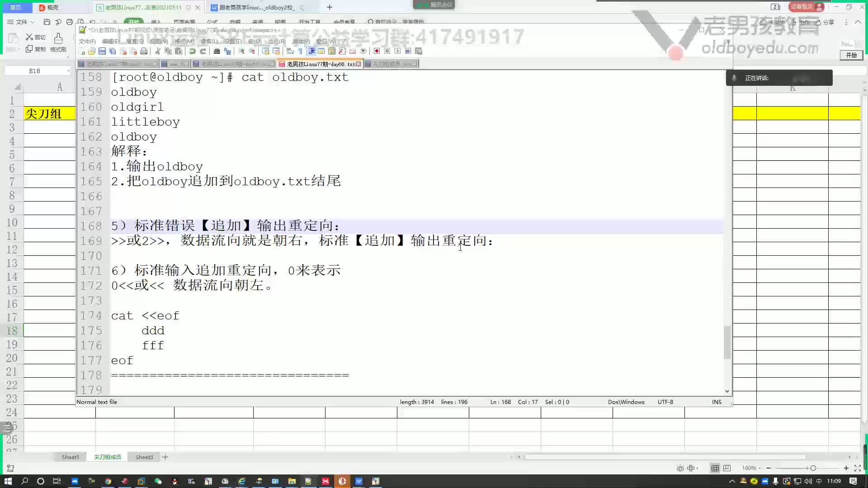Open WeChat from the taskbar
Image resolution: width=868 pixels, height=488 pixels.
158,481
